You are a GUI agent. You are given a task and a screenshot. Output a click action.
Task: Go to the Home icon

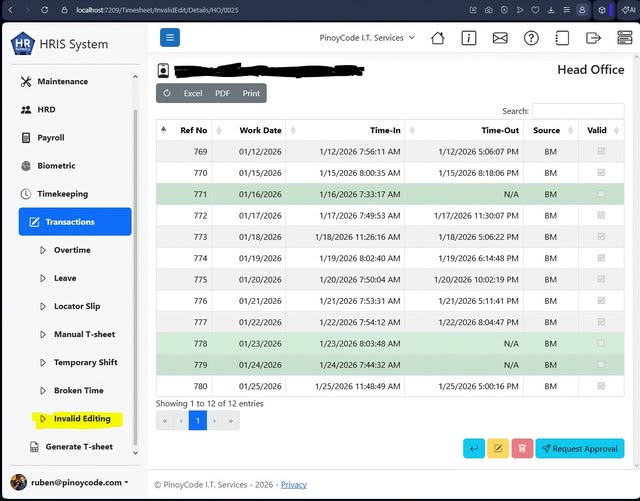(x=438, y=38)
